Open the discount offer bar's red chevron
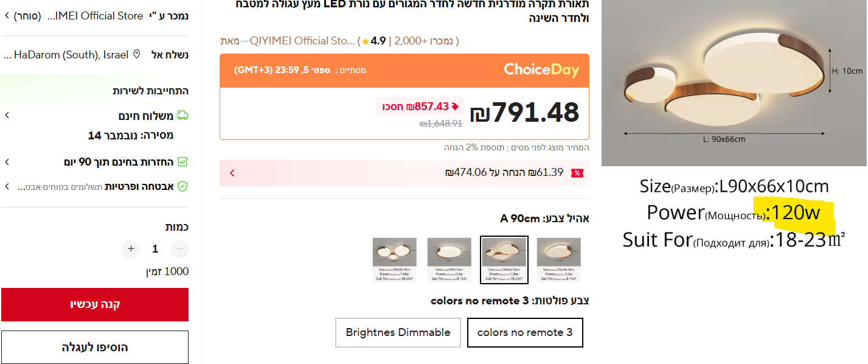868x364 pixels. 232,173
